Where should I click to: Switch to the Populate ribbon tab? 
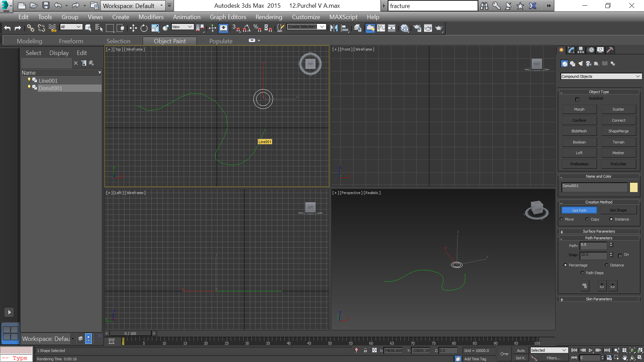click(221, 41)
